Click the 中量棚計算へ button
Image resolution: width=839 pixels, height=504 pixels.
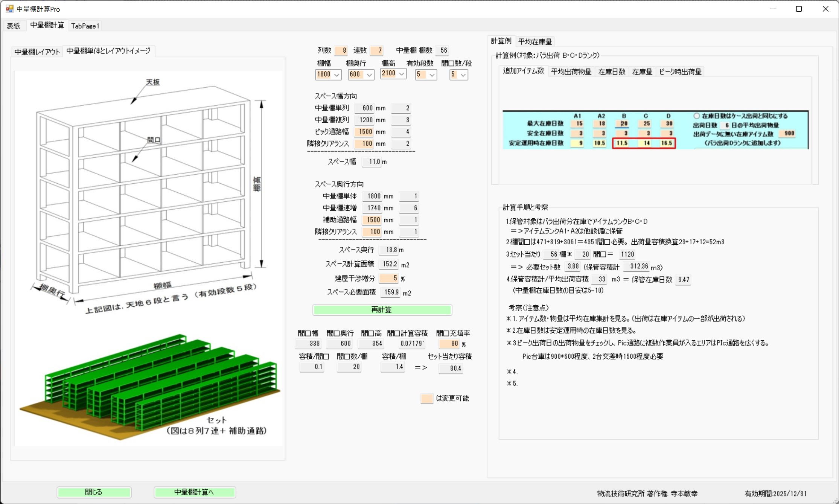pyautogui.click(x=194, y=492)
